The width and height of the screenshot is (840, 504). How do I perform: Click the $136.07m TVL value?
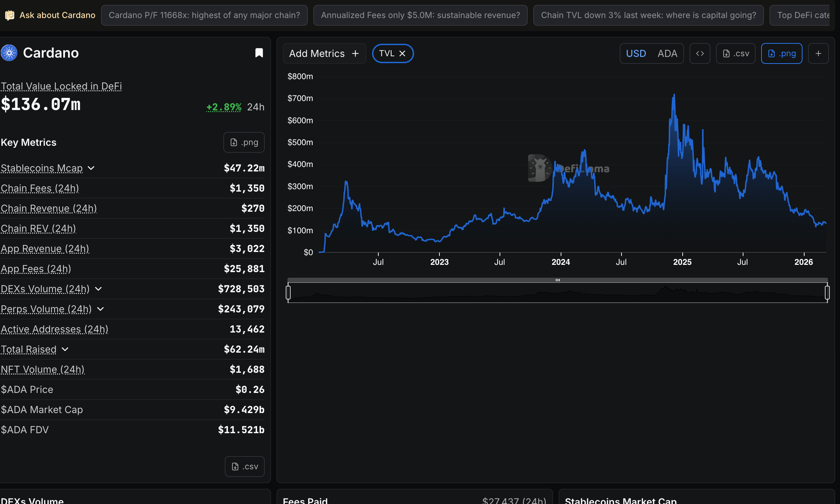click(x=41, y=104)
